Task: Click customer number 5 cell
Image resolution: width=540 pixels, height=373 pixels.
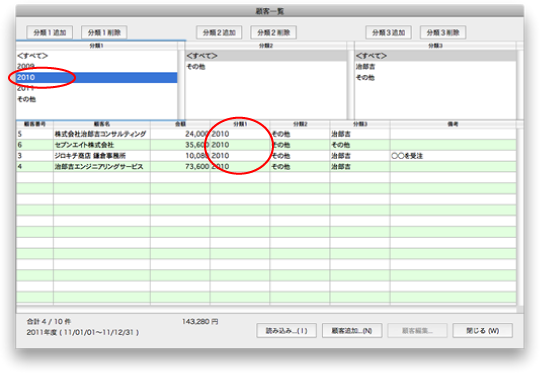Action: point(35,134)
